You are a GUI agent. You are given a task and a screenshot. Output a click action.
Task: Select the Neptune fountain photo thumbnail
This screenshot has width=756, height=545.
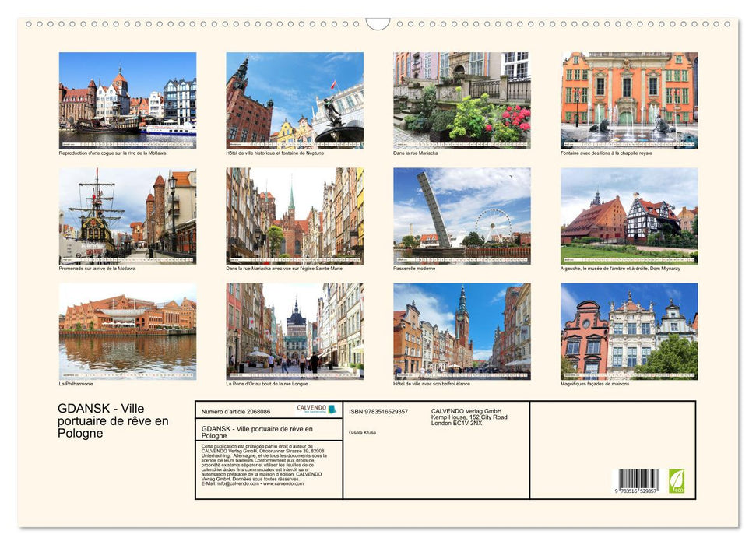point(291,100)
